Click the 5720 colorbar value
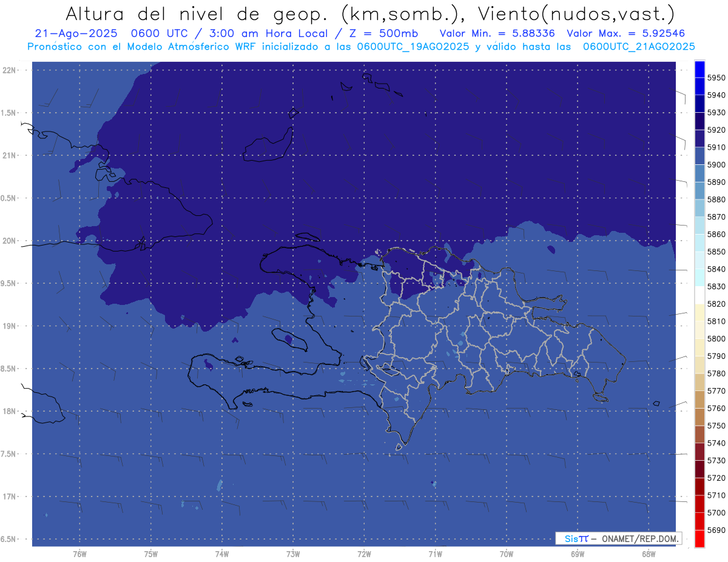Viewport: 728px width, 562px height. (716, 478)
